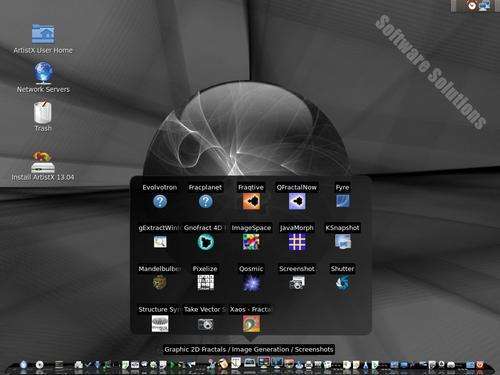Image resolution: width=500 pixels, height=375 pixels.
Task: Open the Fyre application icon
Action: (343, 201)
